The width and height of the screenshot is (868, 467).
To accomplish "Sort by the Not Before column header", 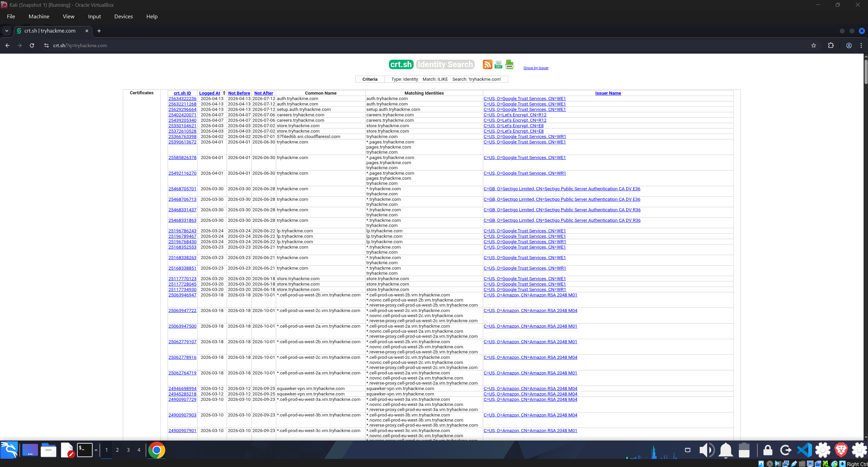I will coord(239,93).
